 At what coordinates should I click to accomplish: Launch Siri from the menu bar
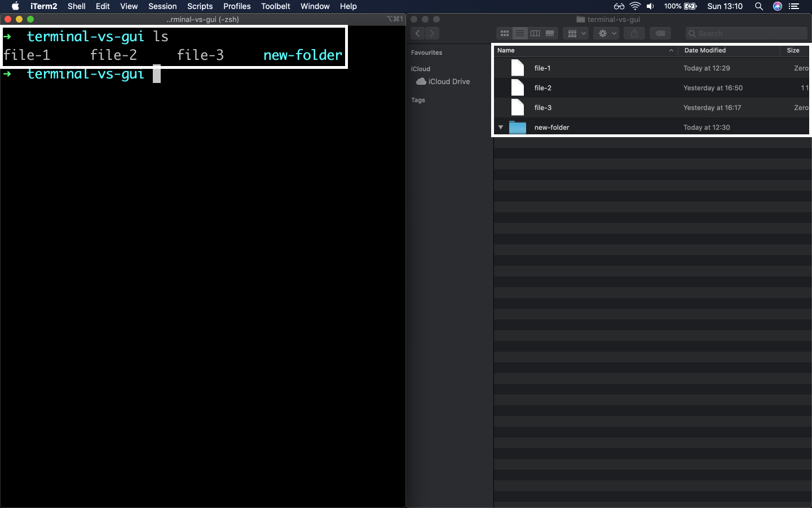[x=778, y=6]
